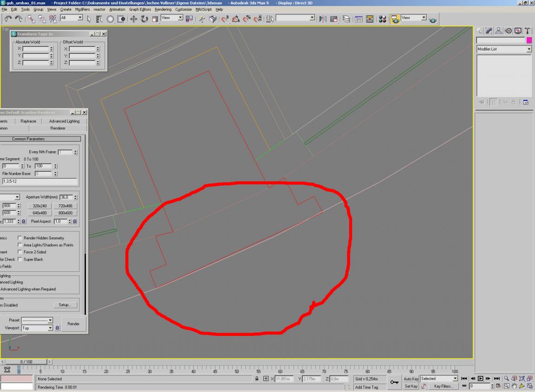Select the Move transform tool
Screen dimensions: 535x392
(x=134, y=19)
